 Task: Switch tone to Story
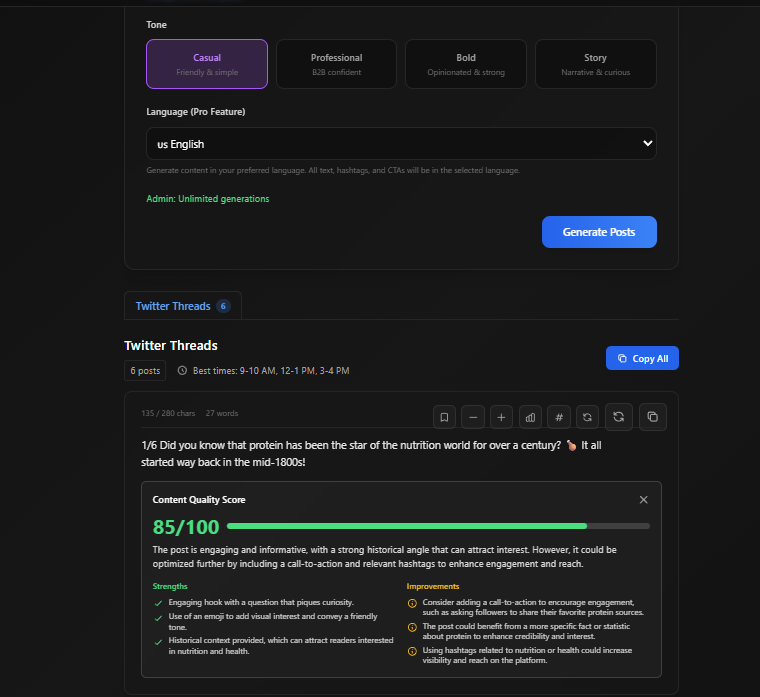(x=595, y=64)
